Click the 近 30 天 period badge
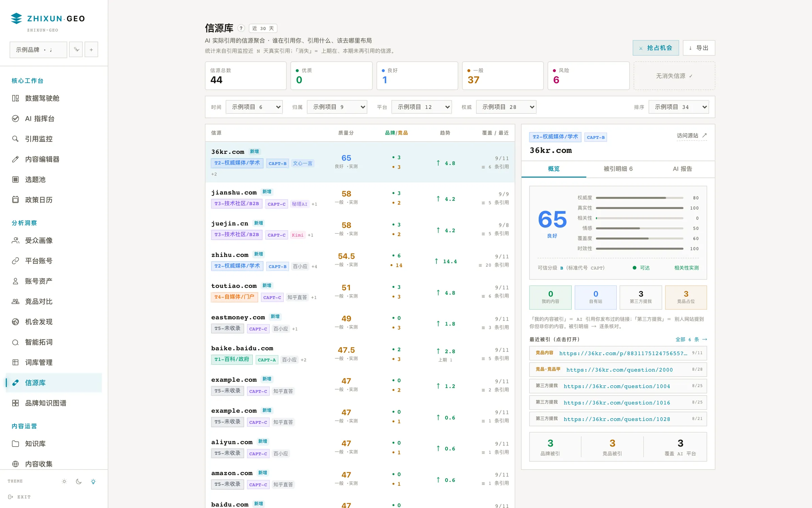812x508 pixels. [x=263, y=28]
